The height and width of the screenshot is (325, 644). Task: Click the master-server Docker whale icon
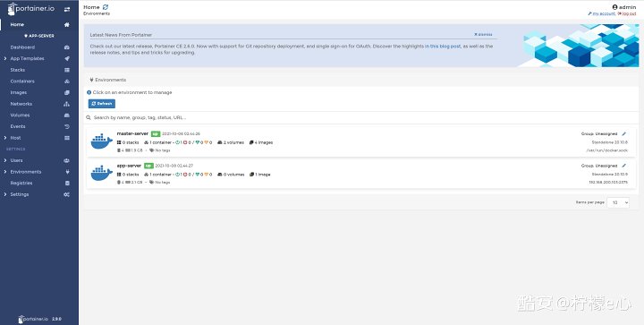point(101,141)
